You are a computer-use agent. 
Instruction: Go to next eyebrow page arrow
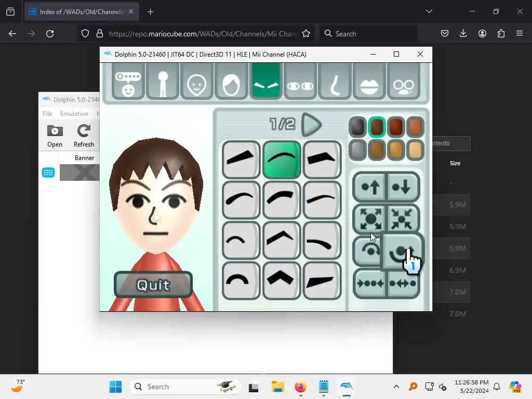[311, 125]
